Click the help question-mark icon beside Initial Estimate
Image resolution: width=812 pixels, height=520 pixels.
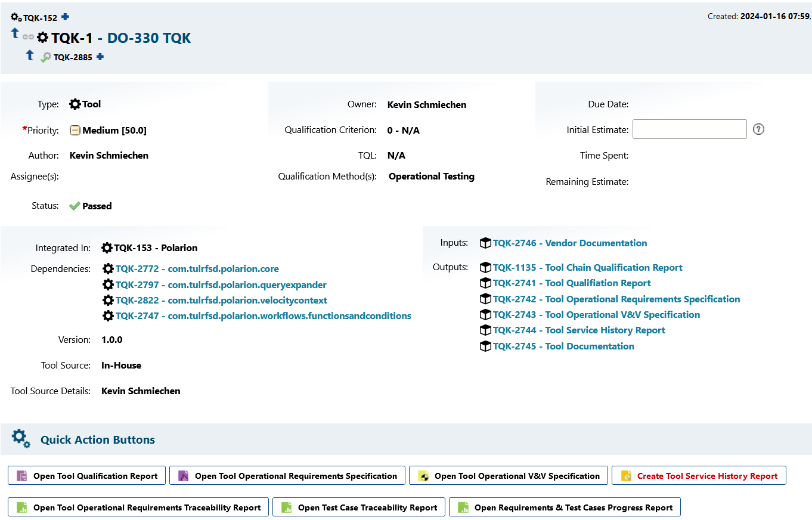tap(758, 129)
